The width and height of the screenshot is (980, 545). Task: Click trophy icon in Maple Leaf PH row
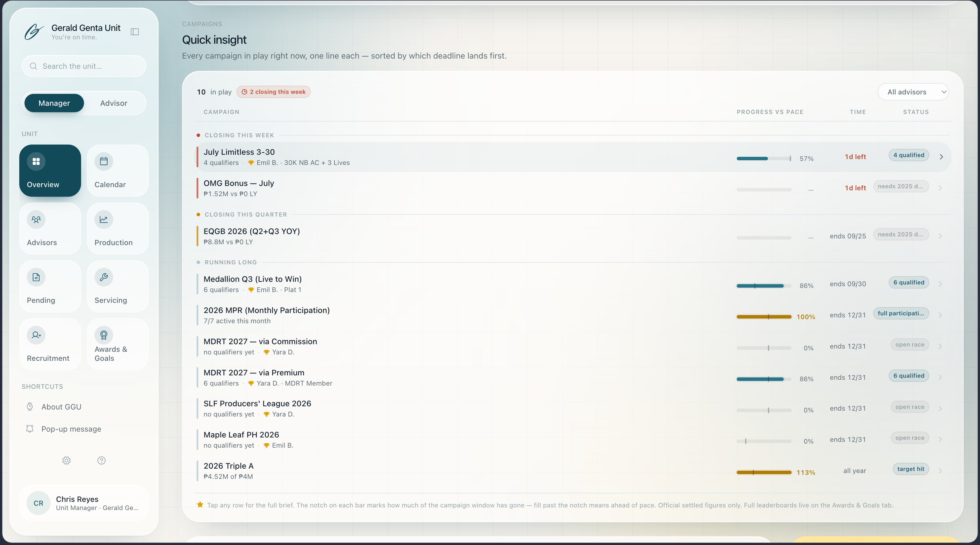[x=267, y=445]
